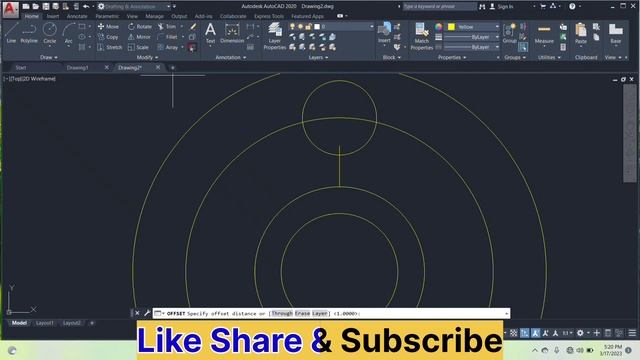The height and width of the screenshot is (360, 640).
Task: Toggle auto-scale annotation status button
Action: (546, 333)
